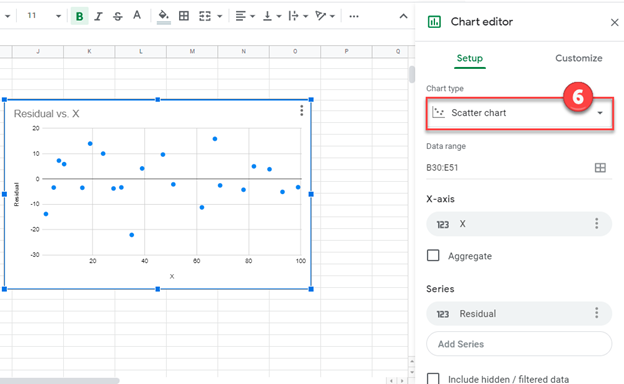Image resolution: width=624 pixels, height=384 pixels.
Task: Expand horizontal align dropdown arrow
Action: [252, 16]
